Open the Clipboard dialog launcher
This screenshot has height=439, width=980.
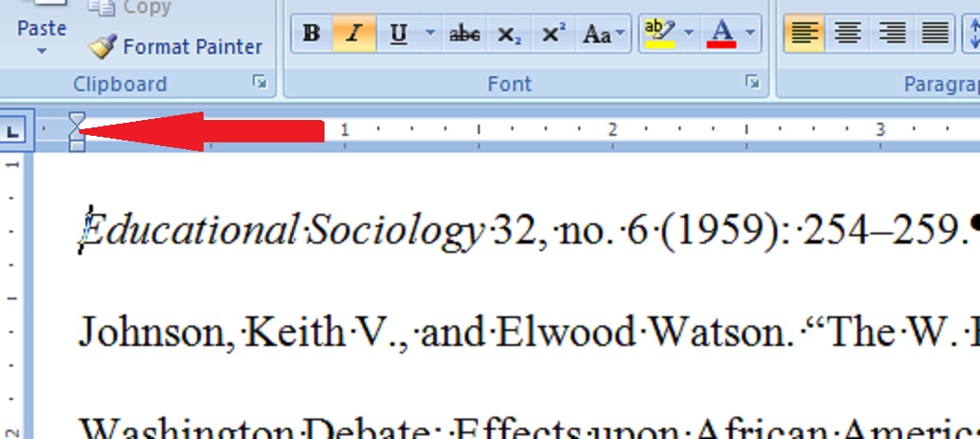click(260, 81)
